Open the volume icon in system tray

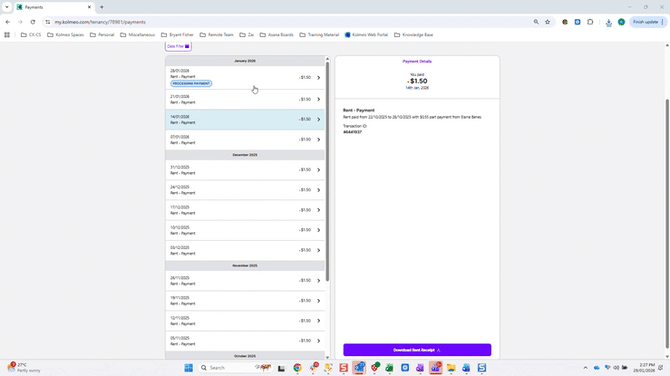click(x=616, y=367)
